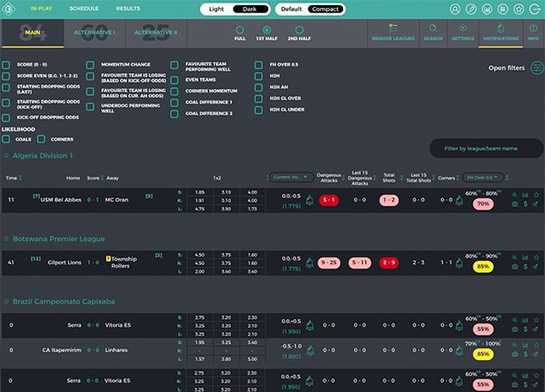Click corners bell for USM Bel Abbes match
The height and width of the screenshot is (392, 545).
click(x=459, y=200)
